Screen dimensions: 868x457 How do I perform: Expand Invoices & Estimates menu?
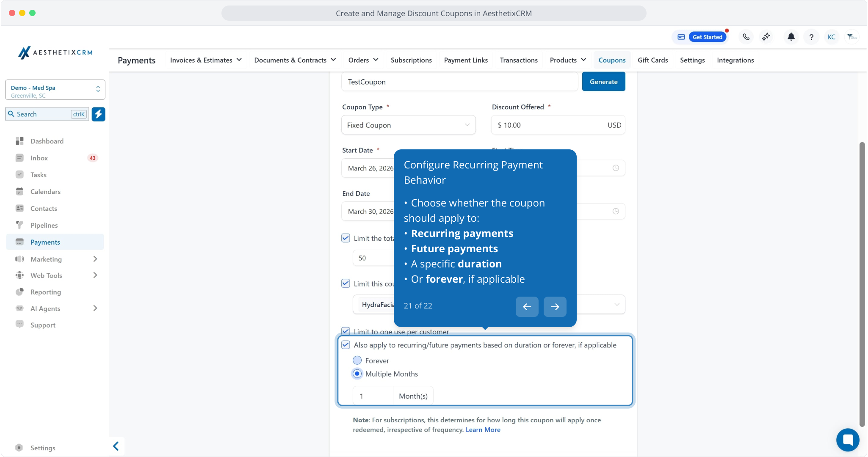[x=206, y=60]
